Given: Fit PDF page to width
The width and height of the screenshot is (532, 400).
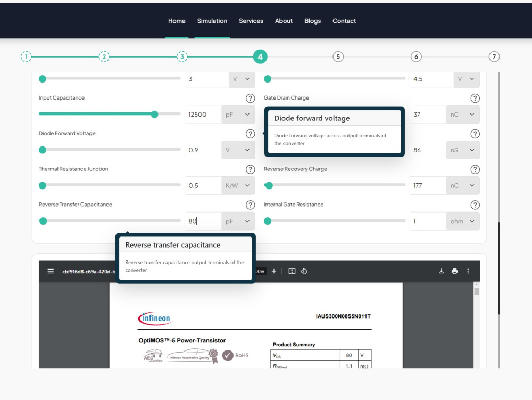Looking at the screenshot, I should tap(292, 271).
